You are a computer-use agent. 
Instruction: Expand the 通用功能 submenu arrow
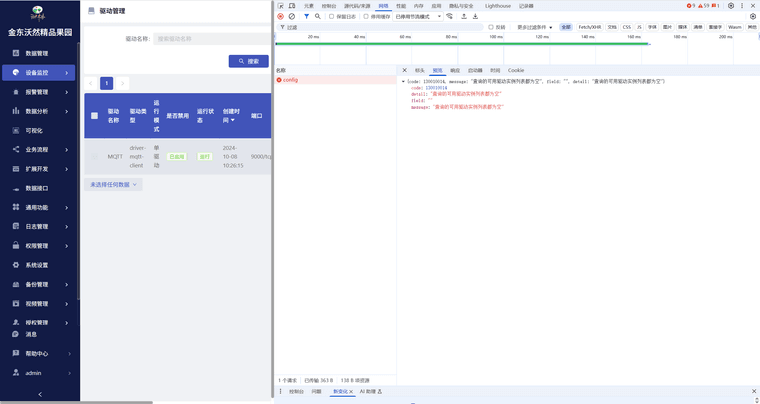(67, 207)
